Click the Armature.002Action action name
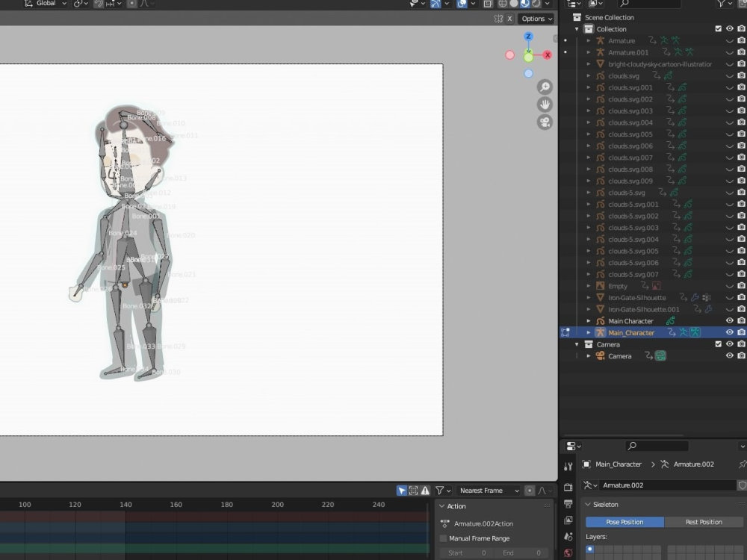 tap(483, 523)
